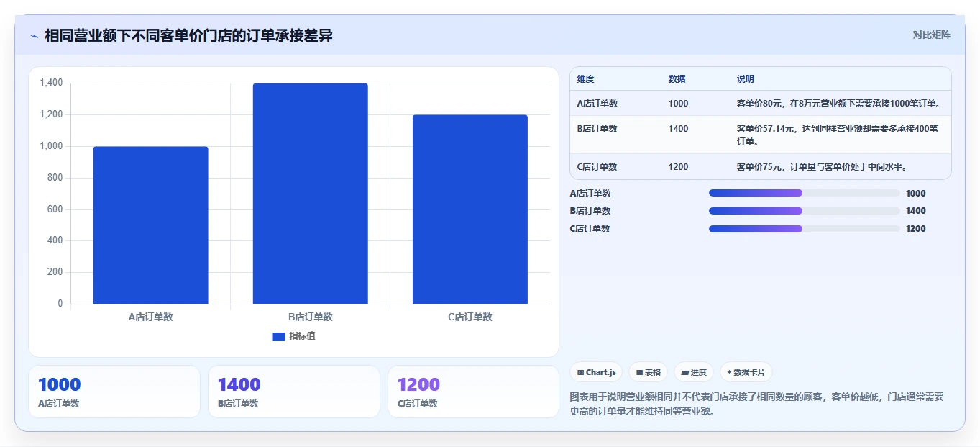Select the C店订单数 cell in the table
Viewport: 980px width, 447px height.
tap(597, 167)
